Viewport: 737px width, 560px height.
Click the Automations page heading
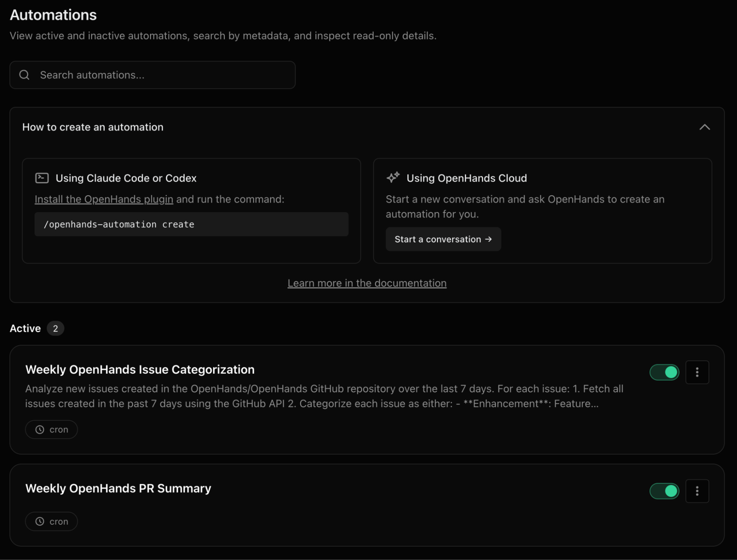53,15
